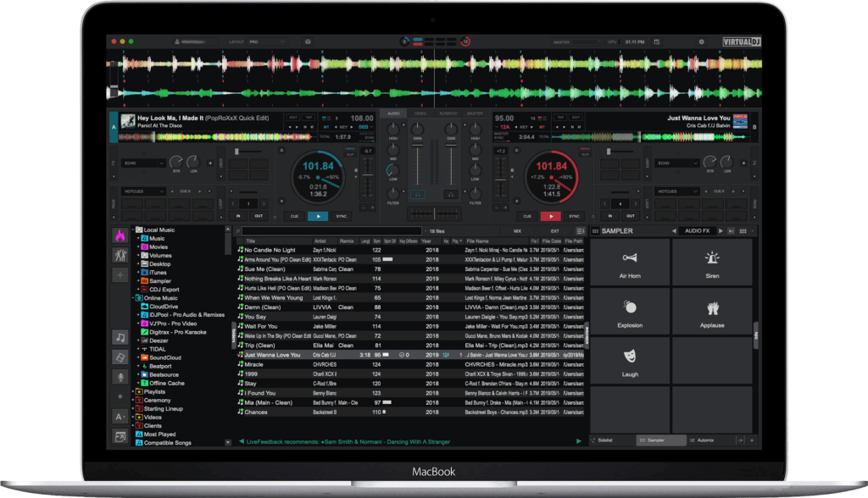Click the search magnifier icon
Screen dimensions: 868x498
click(x=238, y=231)
